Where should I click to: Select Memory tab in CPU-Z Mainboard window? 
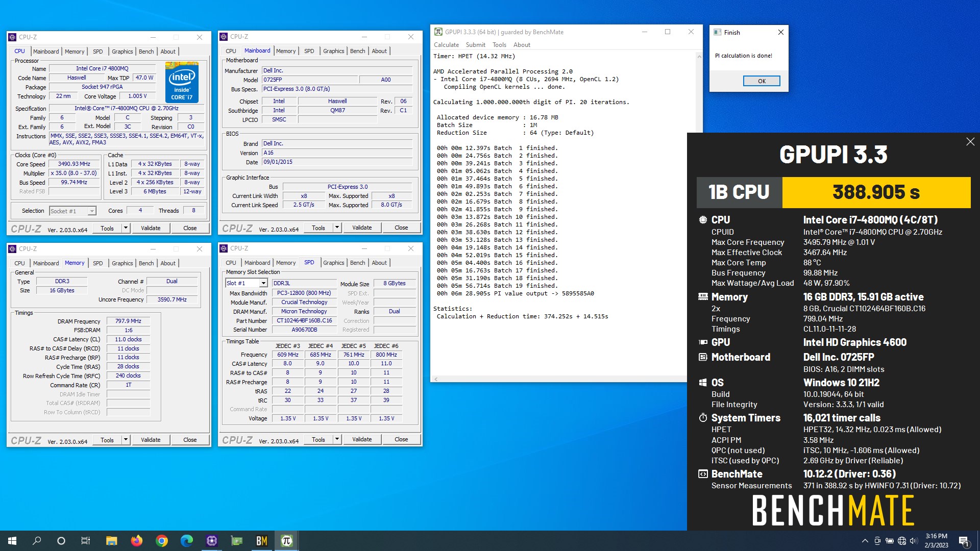click(286, 51)
